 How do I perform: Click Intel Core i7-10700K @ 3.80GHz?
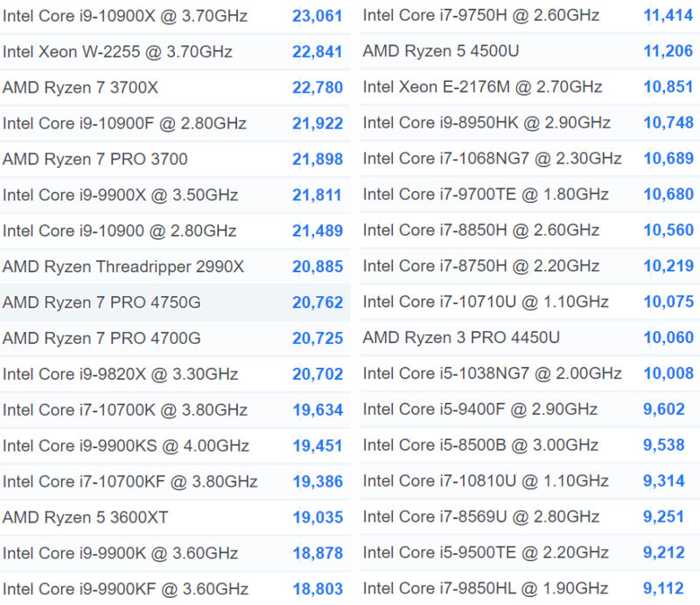pos(125,410)
